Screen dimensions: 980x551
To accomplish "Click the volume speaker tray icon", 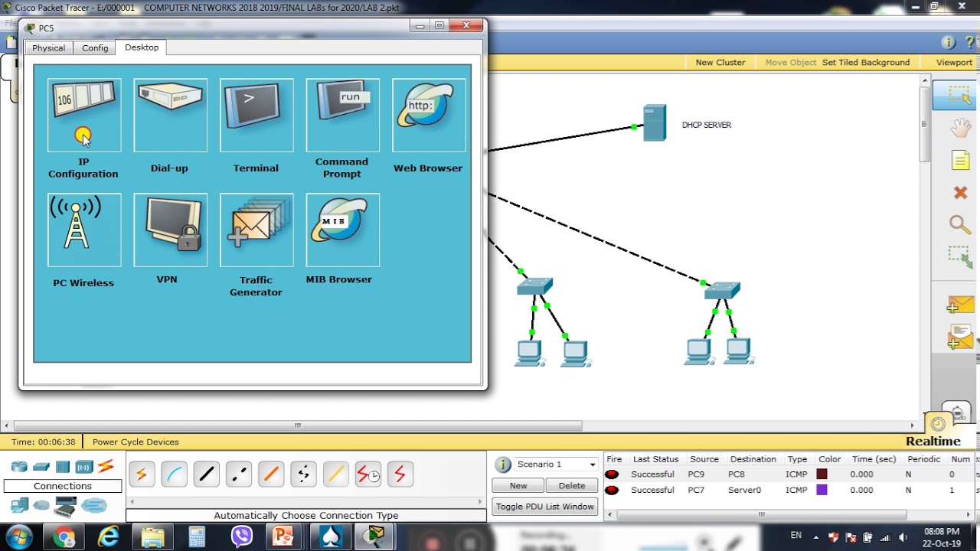I will pyautogui.click(x=903, y=537).
